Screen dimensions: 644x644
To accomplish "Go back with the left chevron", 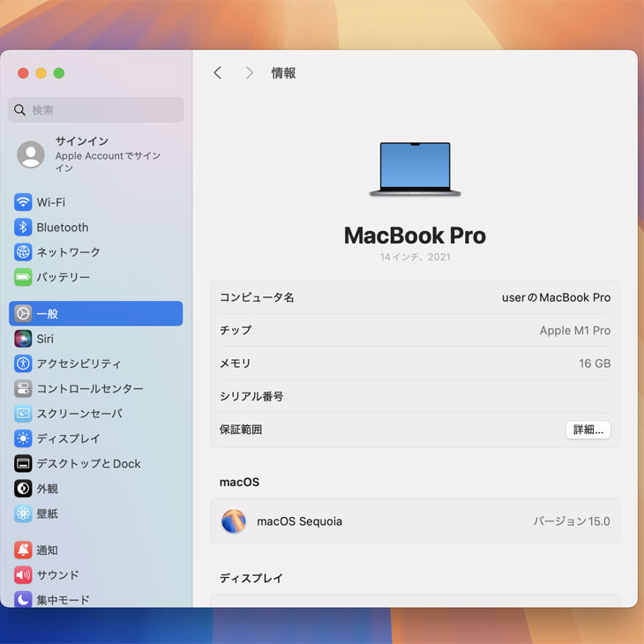I will (x=218, y=72).
